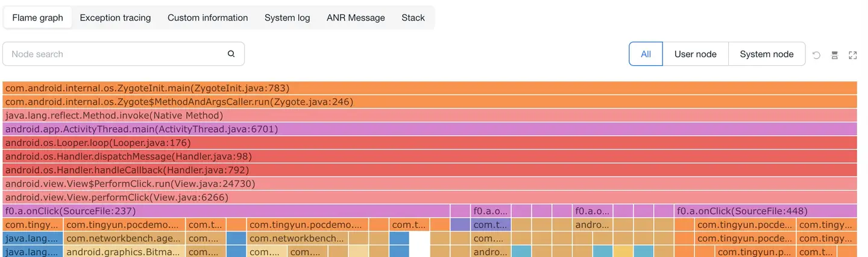Go to the ANR Message tab
The image size is (868, 257).
pyautogui.click(x=356, y=17)
